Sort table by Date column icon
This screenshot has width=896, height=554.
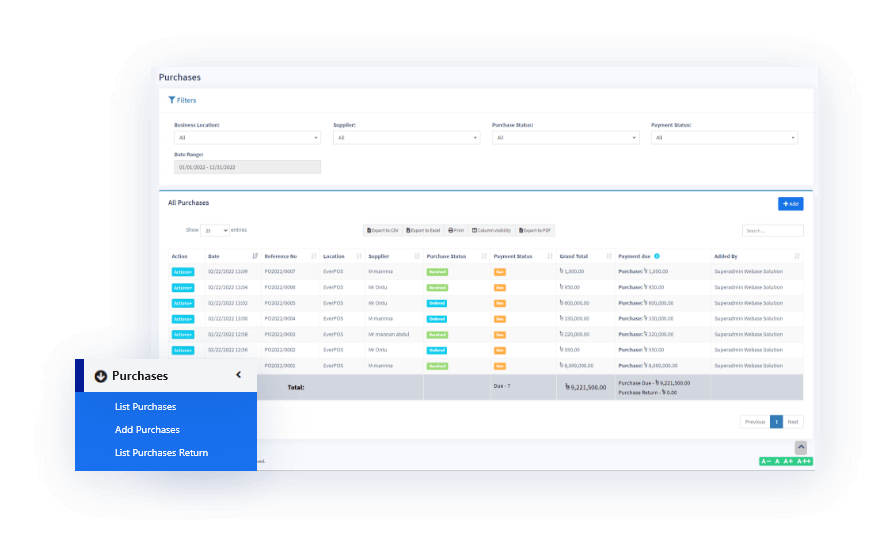[255, 256]
